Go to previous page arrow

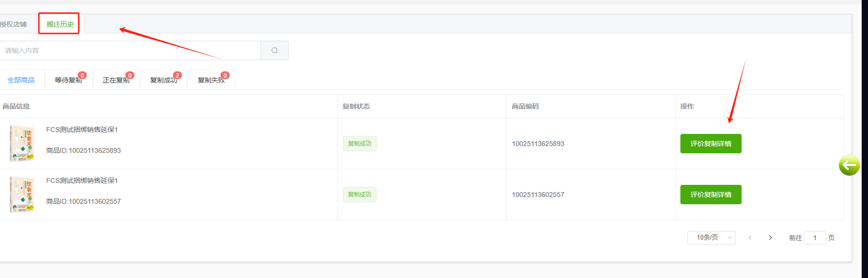coord(750,238)
